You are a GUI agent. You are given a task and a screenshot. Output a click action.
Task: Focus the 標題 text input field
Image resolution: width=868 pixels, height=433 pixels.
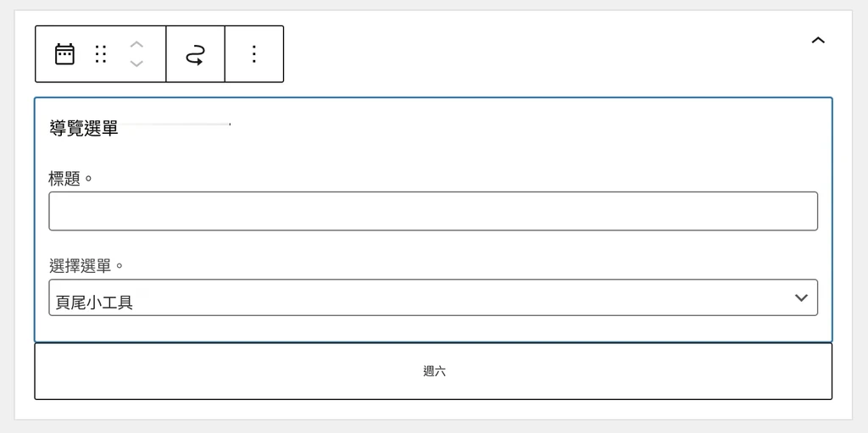click(x=433, y=211)
